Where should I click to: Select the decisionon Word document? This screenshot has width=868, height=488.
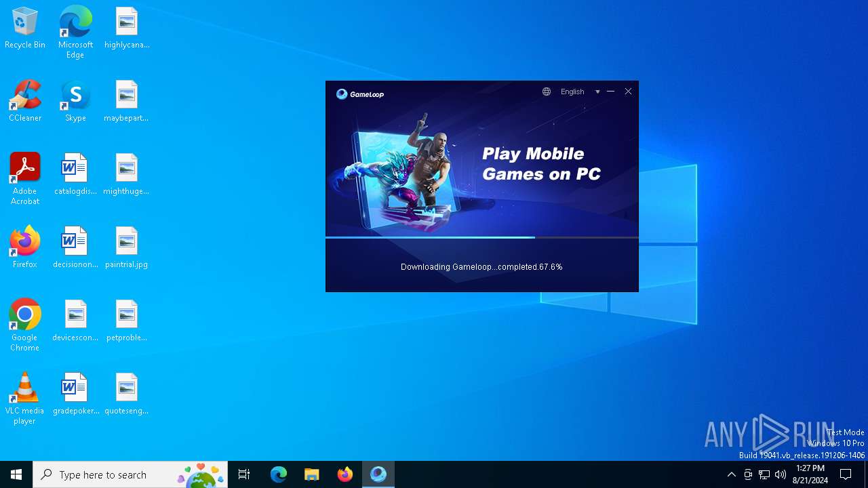75,248
